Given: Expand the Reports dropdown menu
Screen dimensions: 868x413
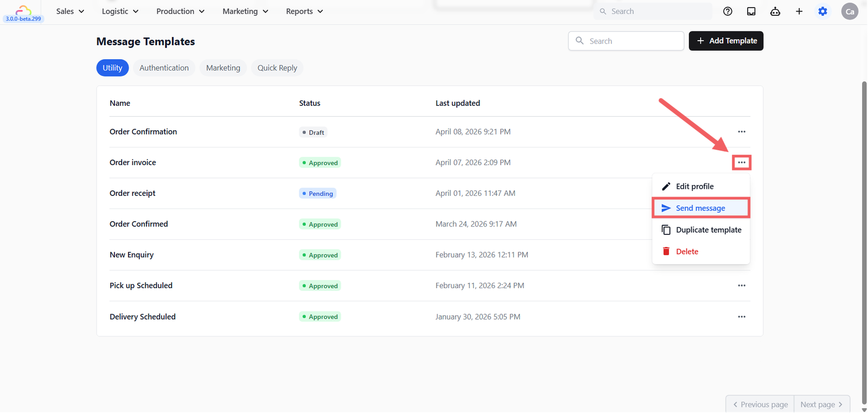Looking at the screenshot, I should point(304,11).
